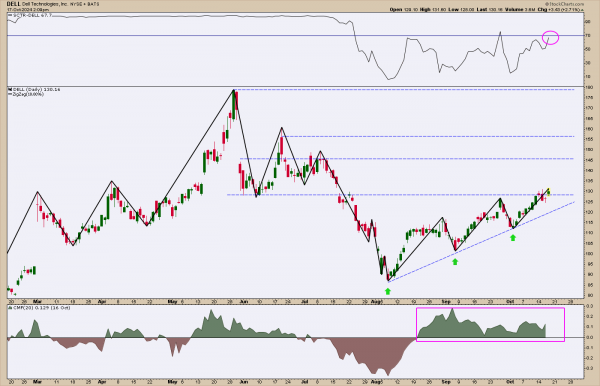The image size is (600, 386).
Task: Click the small up arrow after Chg value
Action: pos(582,10)
